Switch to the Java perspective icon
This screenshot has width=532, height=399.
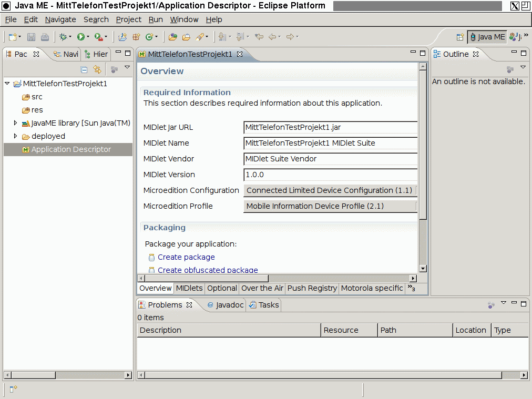pos(515,37)
